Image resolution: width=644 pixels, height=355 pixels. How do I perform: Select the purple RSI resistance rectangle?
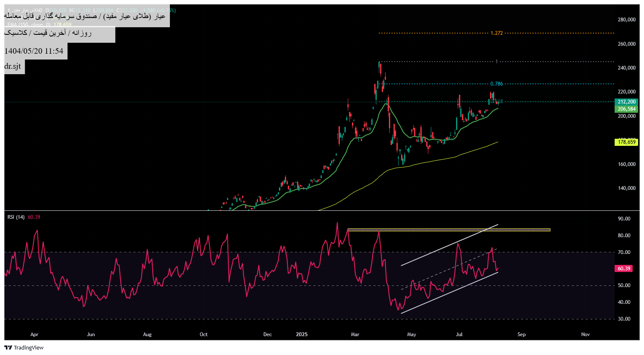(448, 230)
